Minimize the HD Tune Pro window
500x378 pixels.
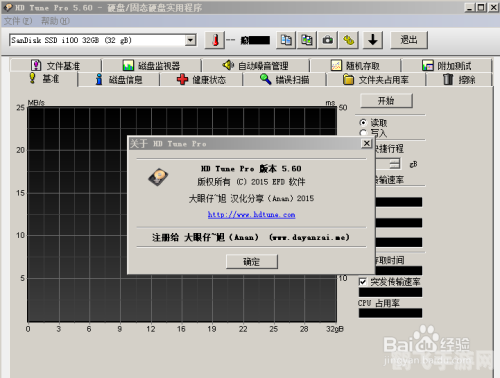coord(470,7)
